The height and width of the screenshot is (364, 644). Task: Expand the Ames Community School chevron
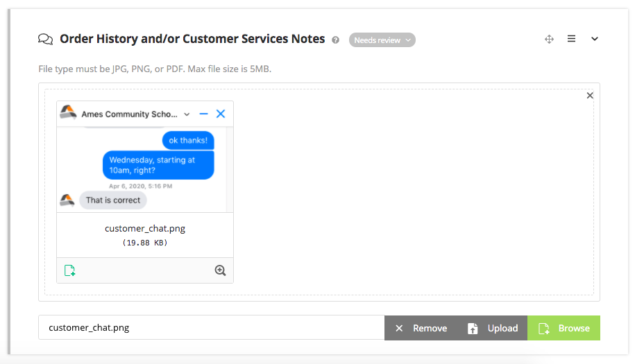(187, 114)
